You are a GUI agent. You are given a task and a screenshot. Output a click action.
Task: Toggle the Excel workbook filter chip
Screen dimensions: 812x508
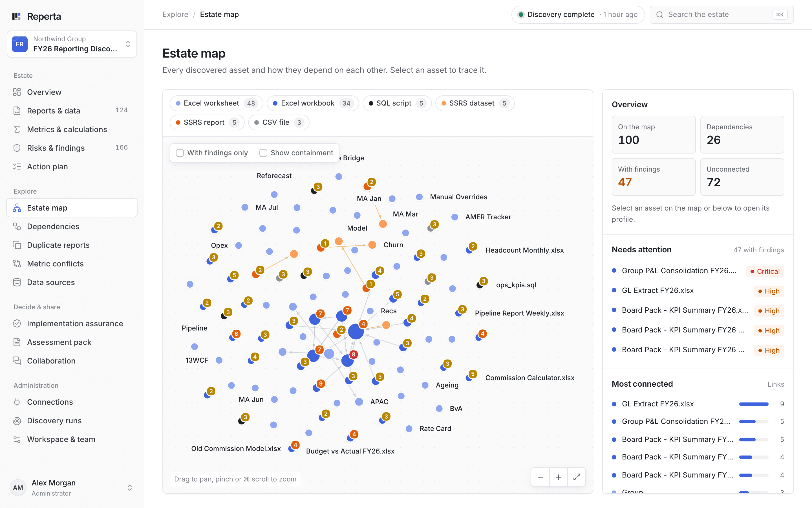[x=313, y=103]
